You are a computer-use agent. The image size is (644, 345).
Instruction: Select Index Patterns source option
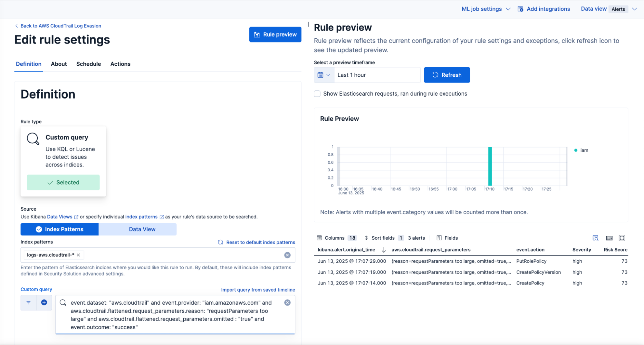point(60,229)
